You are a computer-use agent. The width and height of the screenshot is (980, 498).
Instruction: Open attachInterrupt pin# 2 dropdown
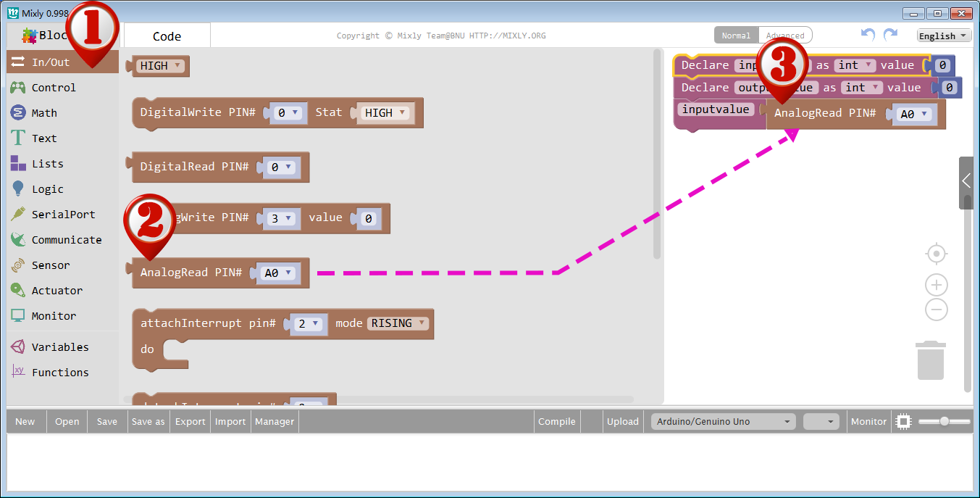(x=309, y=324)
